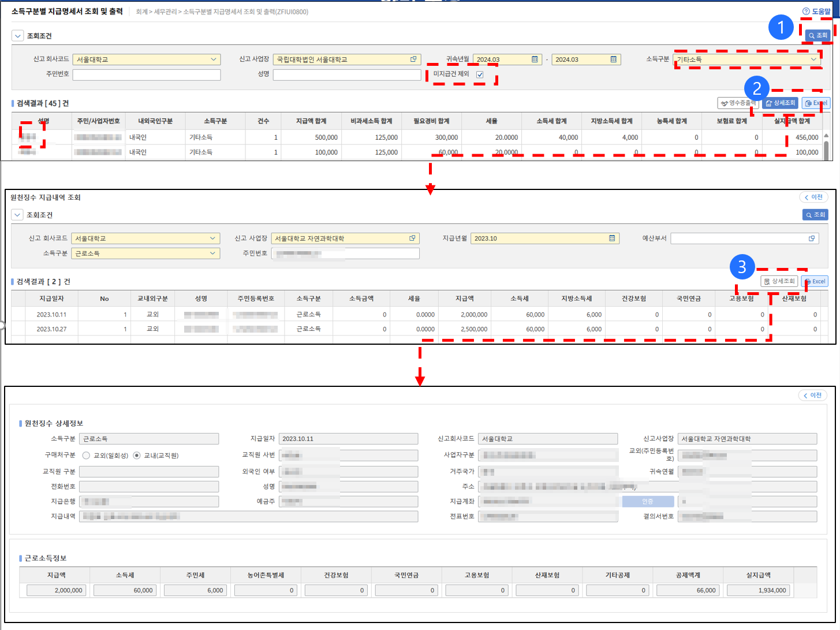Click popup icon in 서울대학교 자연과학대학 field
Screen dimensions: 840x630
[x=412, y=238]
